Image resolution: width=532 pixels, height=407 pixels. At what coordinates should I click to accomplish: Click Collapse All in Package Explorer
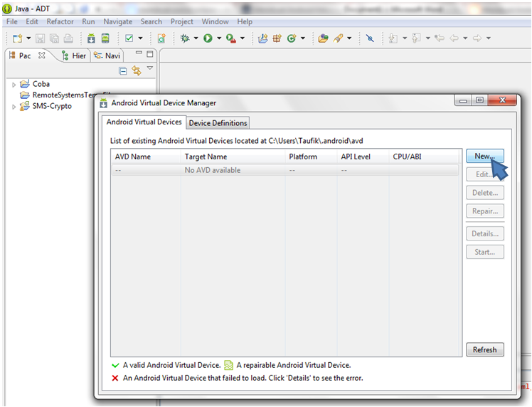point(123,70)
